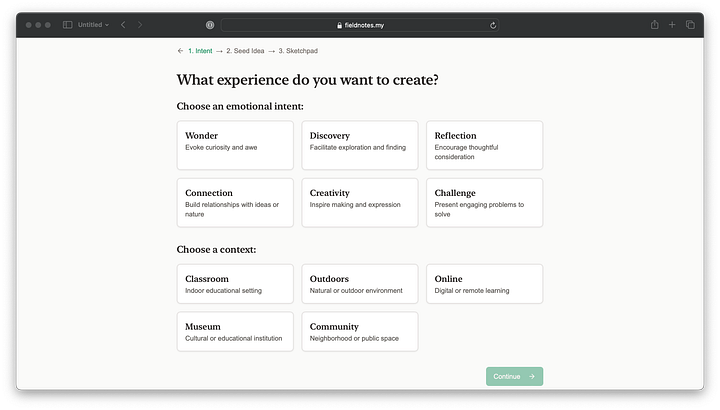Image resolution: width=720 pixels, height=410 pixels.
Task: Choose the Discovery intent card
Action: point(360,146)
